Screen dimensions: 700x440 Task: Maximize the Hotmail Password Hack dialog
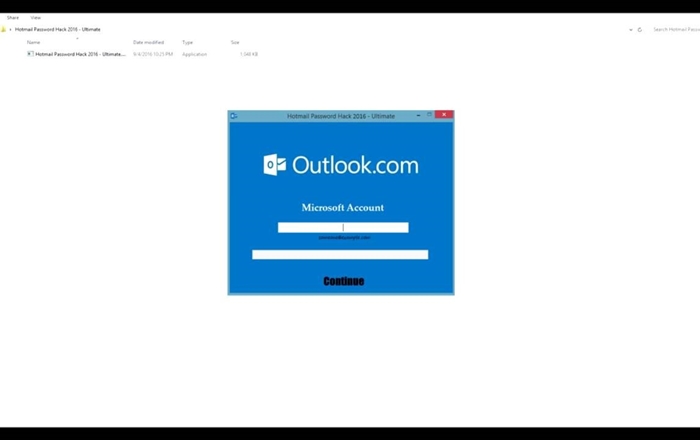(x=429, y=115)
